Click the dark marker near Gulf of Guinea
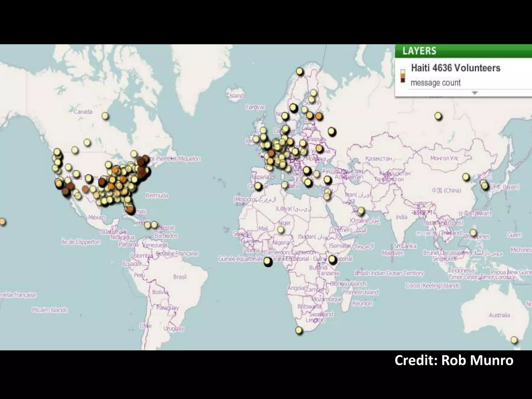Image resolution: width=532 pixels, height=399 pixels. click(x=268, y=262)
